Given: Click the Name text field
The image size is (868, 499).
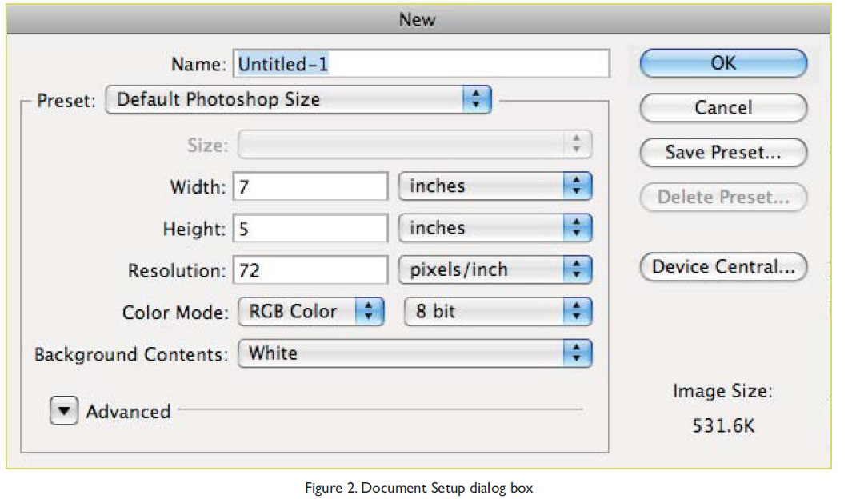Looking at the screenshot, I should pyautogui.click(x=422, y=64).
